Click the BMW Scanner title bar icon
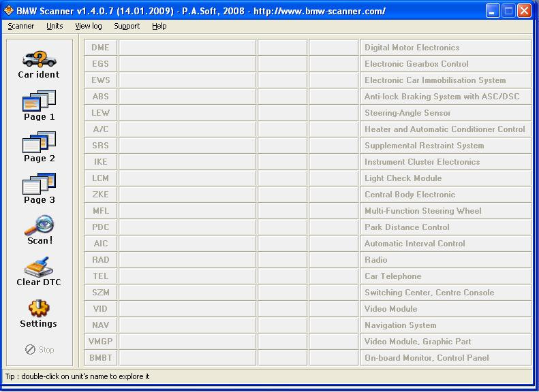Image resolution: width=539 pixels, height=392 pixels. click(9, 11)
